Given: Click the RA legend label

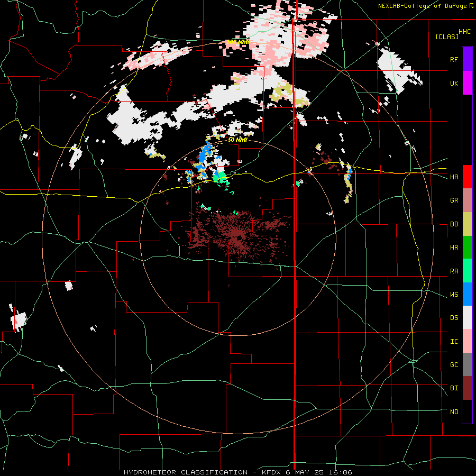Looking at the screenshot, I should click(x=454, y=271).
